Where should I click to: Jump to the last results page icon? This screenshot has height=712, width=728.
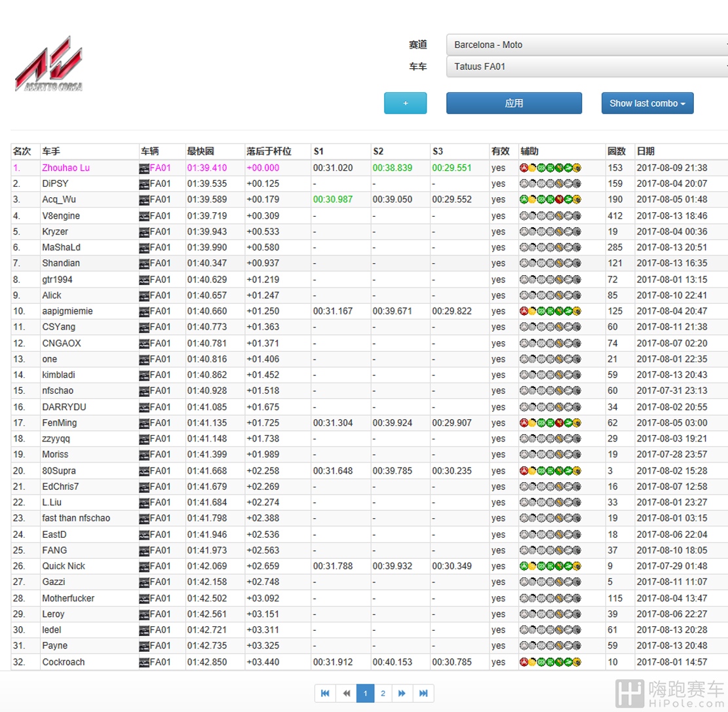coord(423,694)
